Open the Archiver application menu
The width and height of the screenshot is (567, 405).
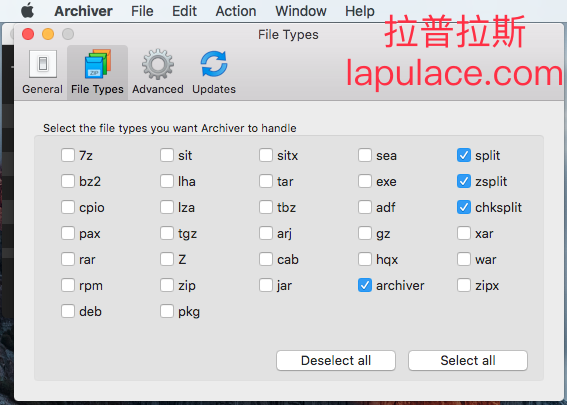click(84, 11)
